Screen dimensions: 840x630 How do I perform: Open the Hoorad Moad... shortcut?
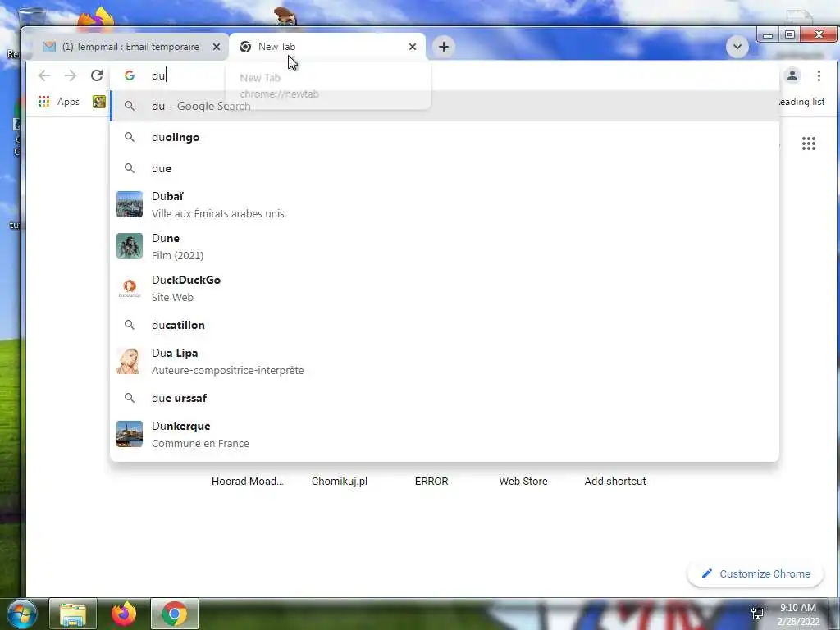coord(248,481)
